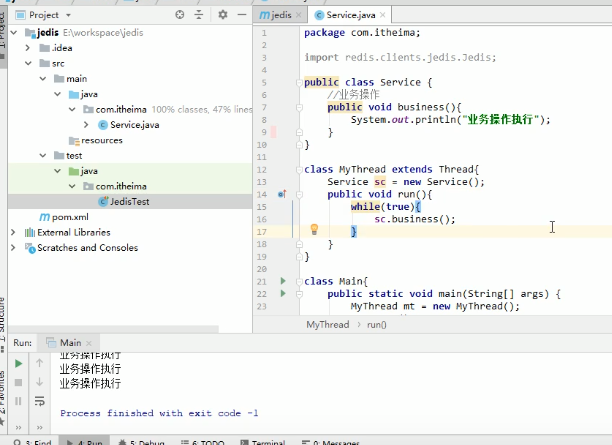This screenshot has height=445, width=612.
Task: Expand External Libraries
Action: (x=13, y=232)
